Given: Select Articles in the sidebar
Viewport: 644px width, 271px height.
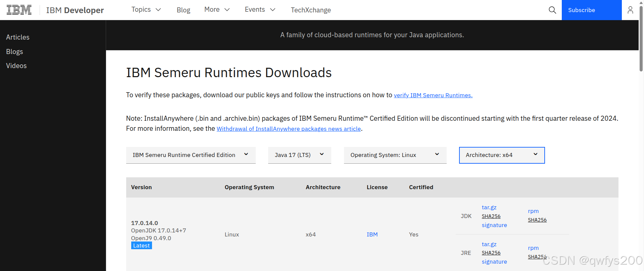Looking at the screenshot, I should click(18, 37).
